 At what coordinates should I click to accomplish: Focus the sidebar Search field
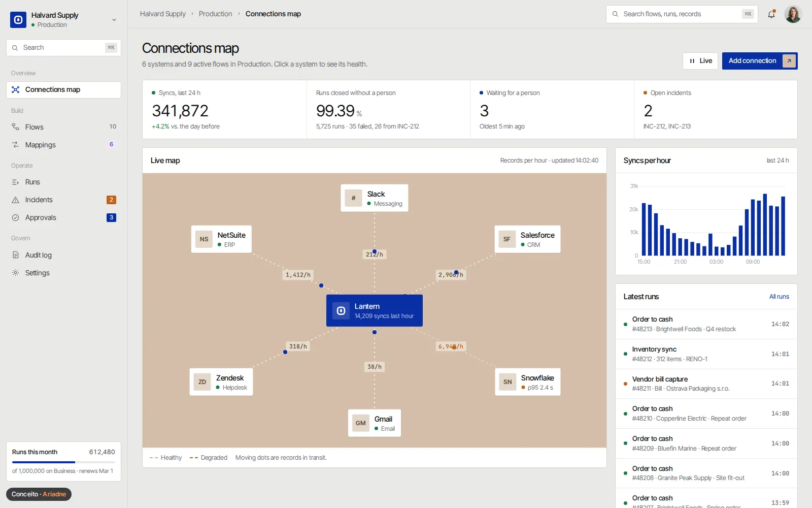tap(63, 48)
